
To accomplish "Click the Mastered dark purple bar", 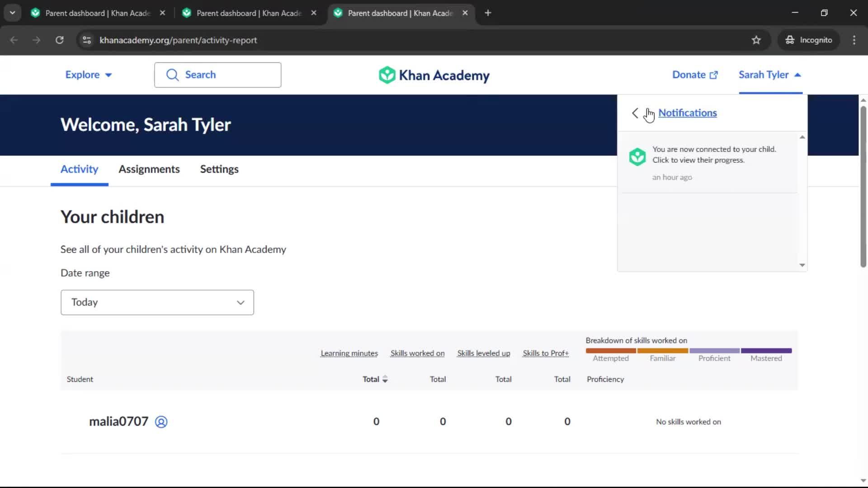I will coord(766,351).
